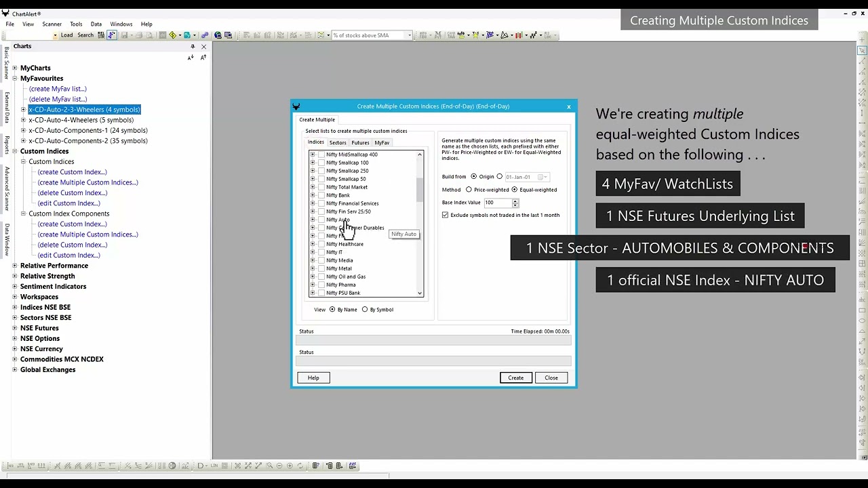The width and height of the screenshot is (868, 488).
Task: Click the dialog Help button
Action: tap(313, 378)
